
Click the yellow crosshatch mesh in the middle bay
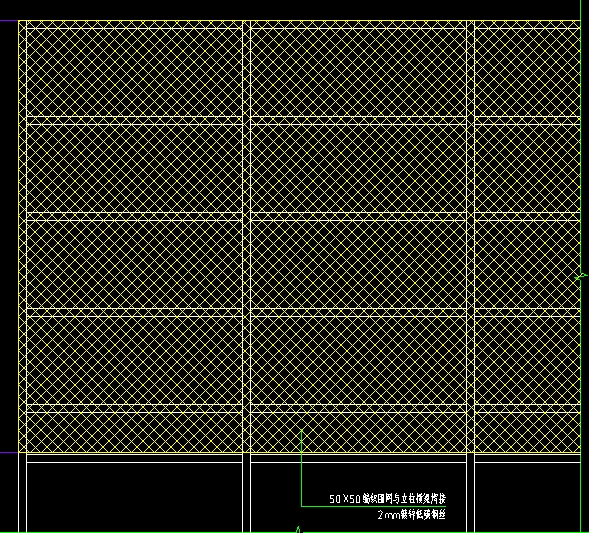(x=358, y=263)
